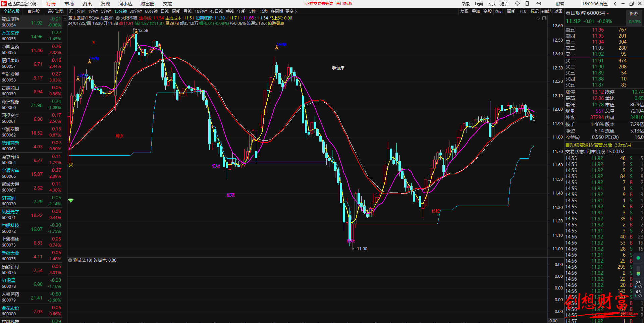This screenshot has height=323, width=644.
Task: Open the 财富圈 tab
Action: (148, 4)
